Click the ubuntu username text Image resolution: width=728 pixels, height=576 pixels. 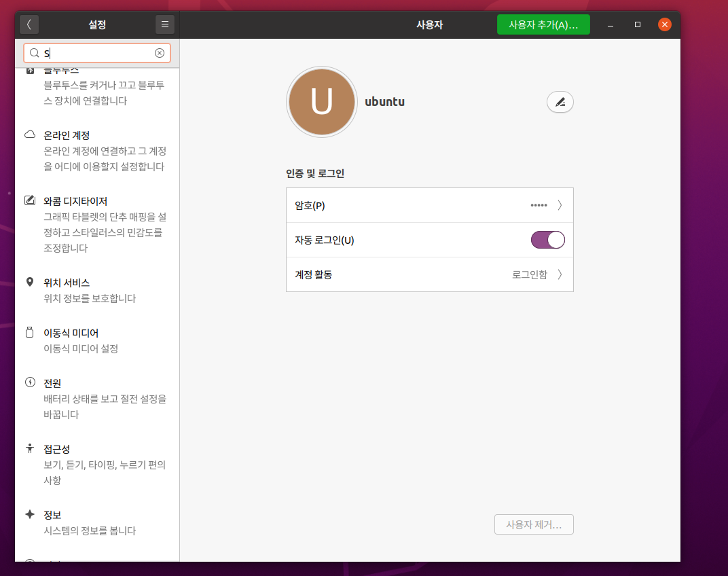384,102
